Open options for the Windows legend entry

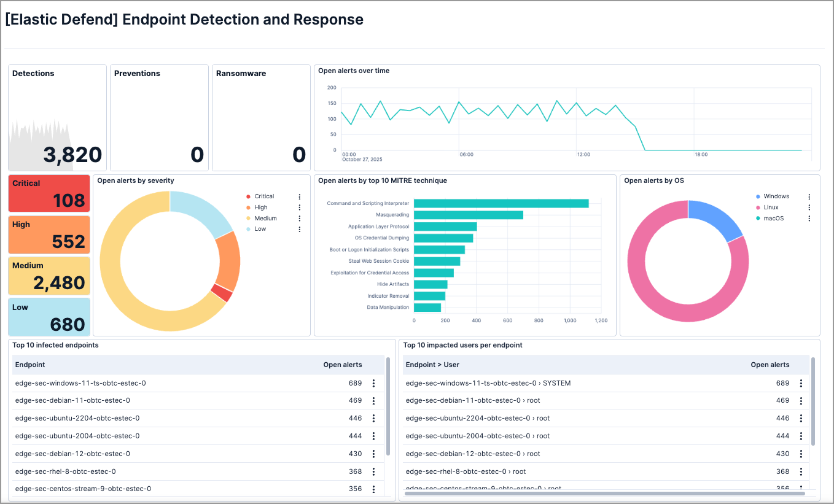pyautogui.click(x=809, y=196)
